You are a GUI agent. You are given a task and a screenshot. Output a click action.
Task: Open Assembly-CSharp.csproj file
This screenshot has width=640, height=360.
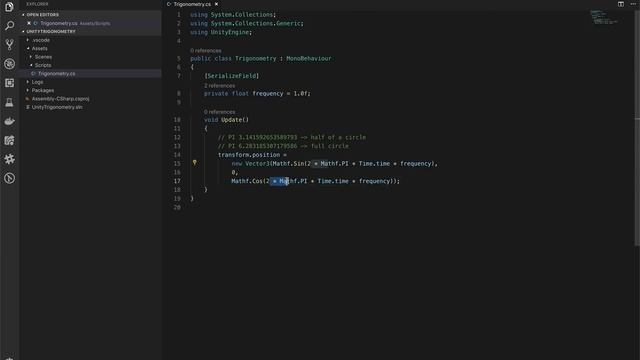point(60,99)
